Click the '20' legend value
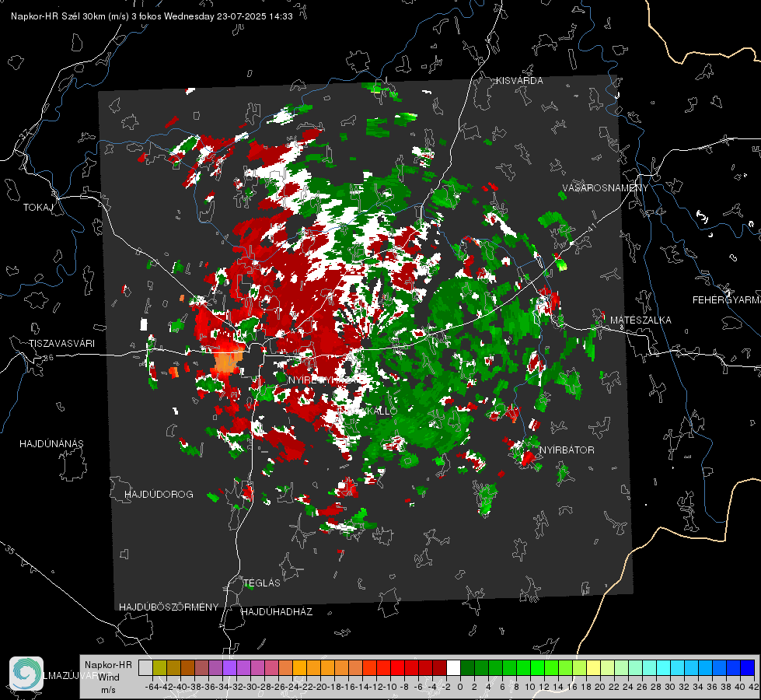 (x=600, y=687)
